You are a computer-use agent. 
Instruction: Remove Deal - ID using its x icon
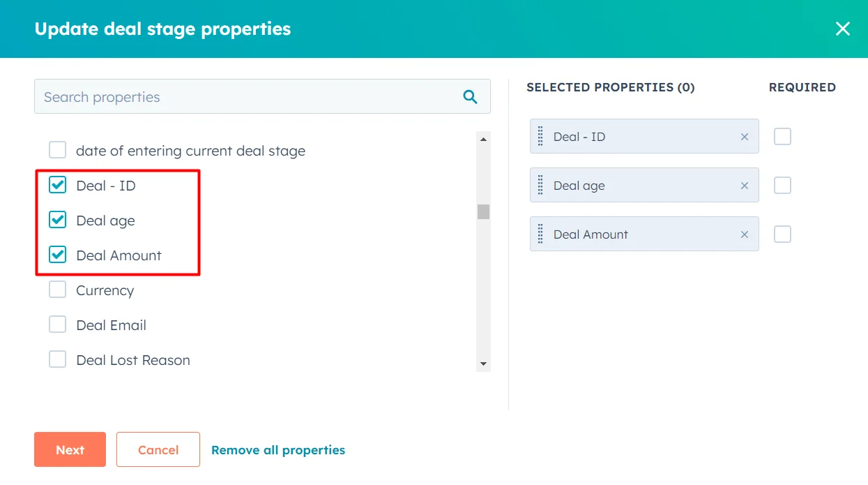pyautogui.click(x=744, y=136)
